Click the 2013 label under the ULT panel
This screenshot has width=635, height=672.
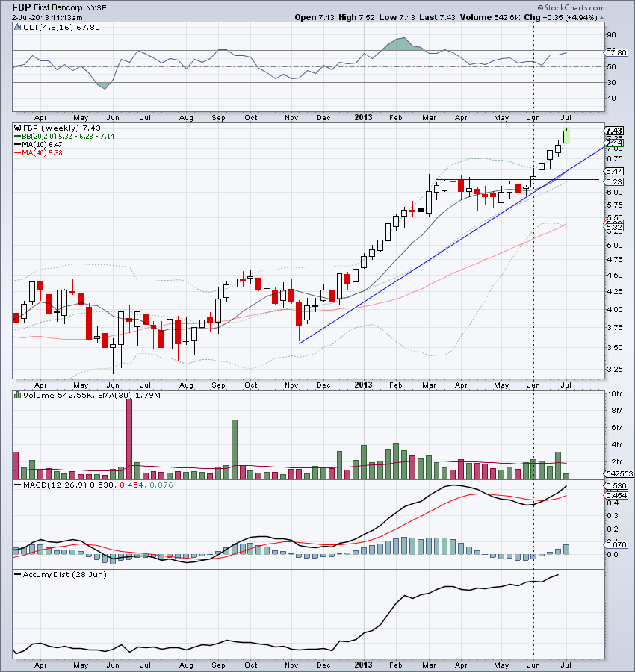(x=363, y=117)
